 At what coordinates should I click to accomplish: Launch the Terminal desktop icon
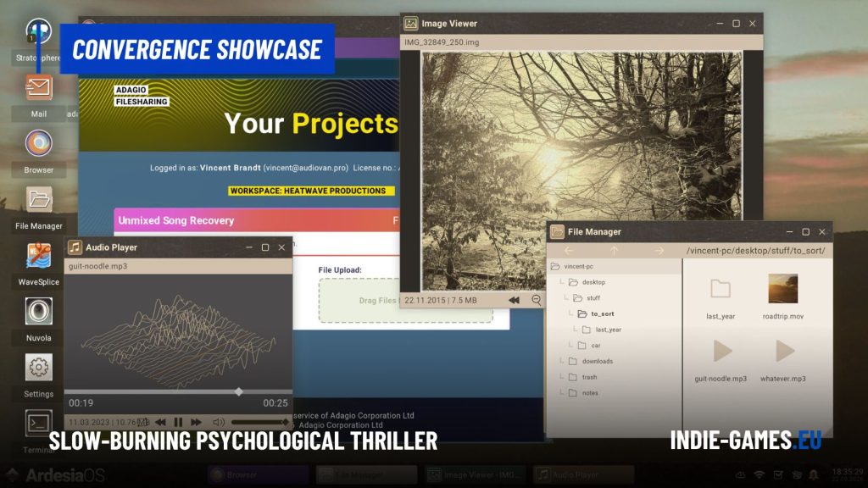pyautogui.click(x=39, y=424)
